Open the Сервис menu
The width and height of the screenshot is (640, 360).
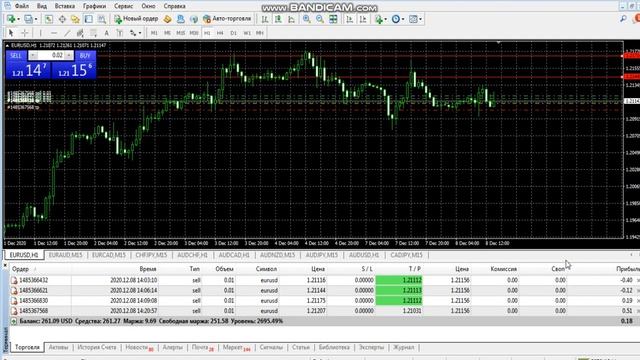pyautogui.click(x=123, y=6)
